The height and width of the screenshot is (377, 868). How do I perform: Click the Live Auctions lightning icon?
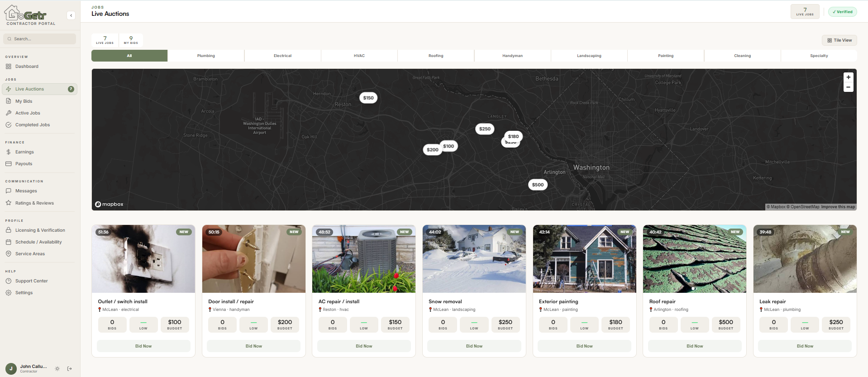coord(9,89)
